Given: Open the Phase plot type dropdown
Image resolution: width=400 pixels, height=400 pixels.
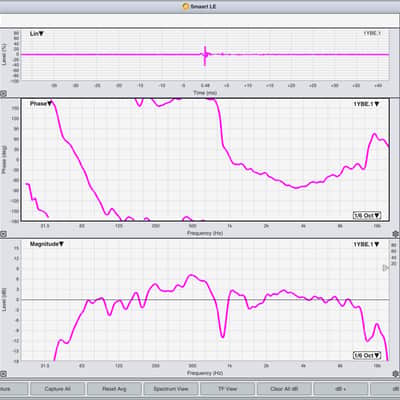Looking at the screenshot, I should [41, 104].
